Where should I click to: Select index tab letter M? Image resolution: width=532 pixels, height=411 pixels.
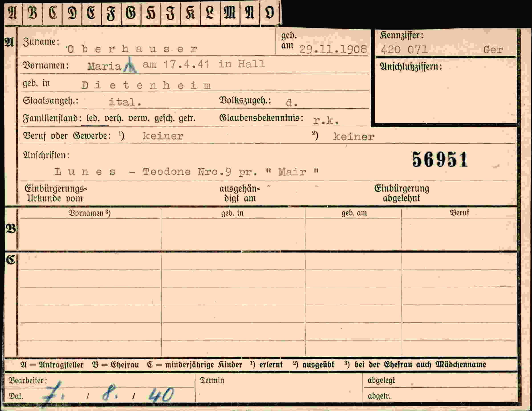click(230, 12)
